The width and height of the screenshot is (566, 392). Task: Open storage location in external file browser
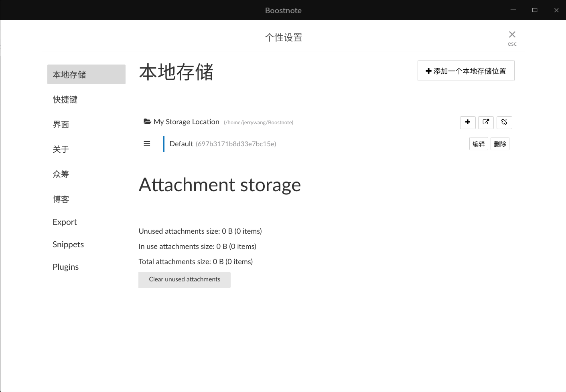(x=486, y=122)
